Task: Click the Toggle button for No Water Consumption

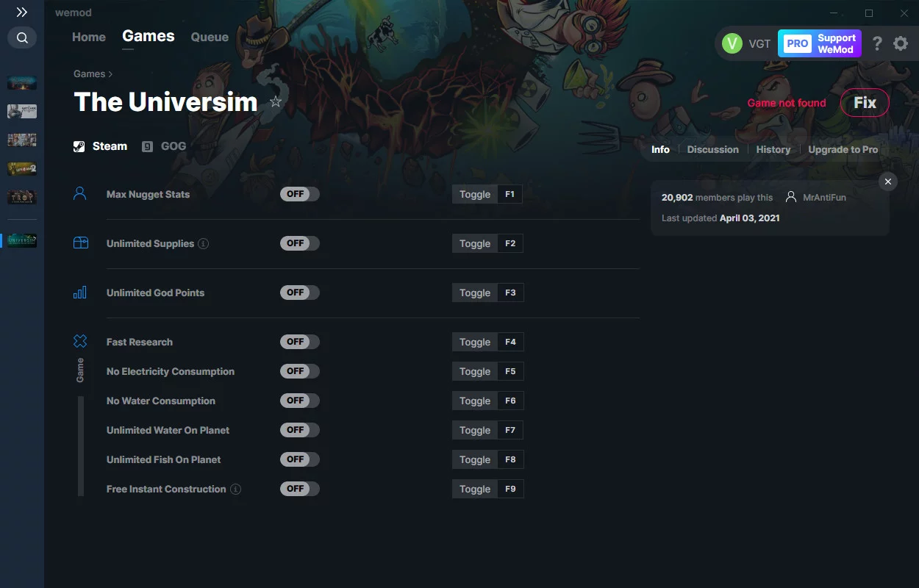Action: click(475, 401)
